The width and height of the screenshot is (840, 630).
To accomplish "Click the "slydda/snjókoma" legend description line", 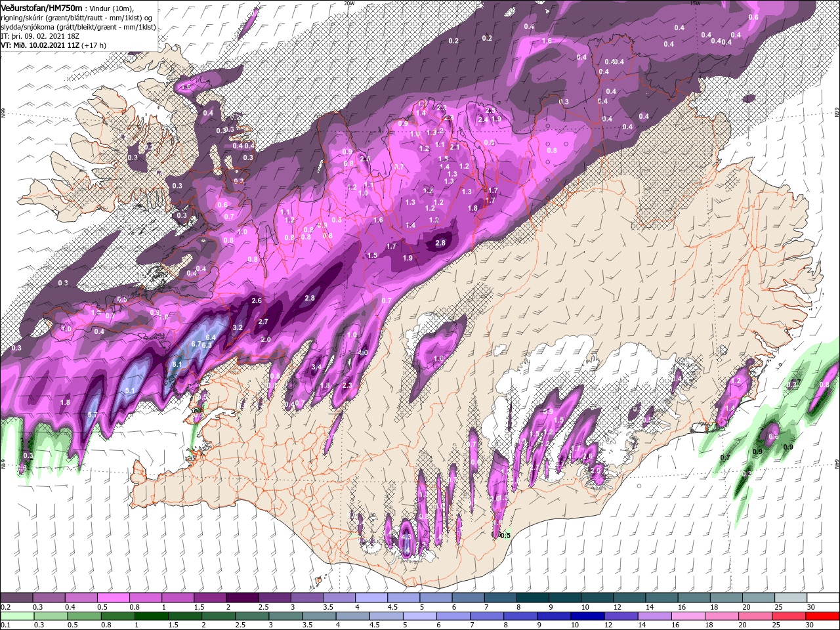I will point(78,27).
